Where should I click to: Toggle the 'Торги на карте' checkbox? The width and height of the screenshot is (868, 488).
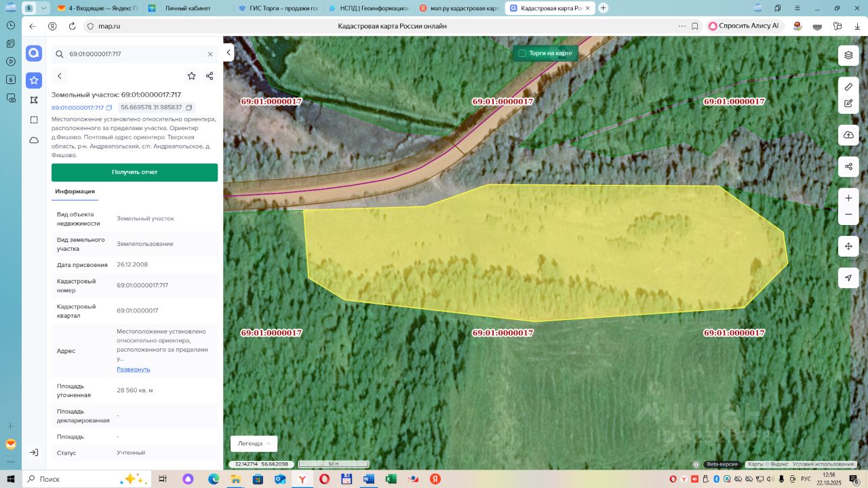tap(522, 53)
